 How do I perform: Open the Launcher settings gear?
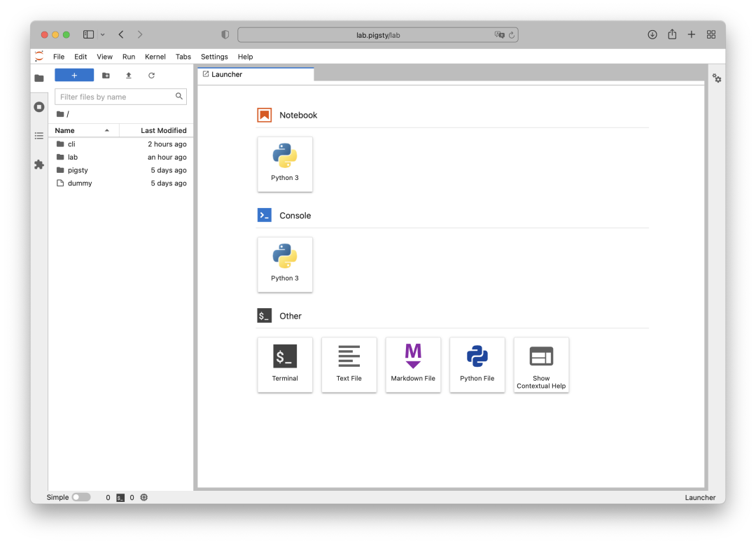pyautogui.click(x=717, y=78)
